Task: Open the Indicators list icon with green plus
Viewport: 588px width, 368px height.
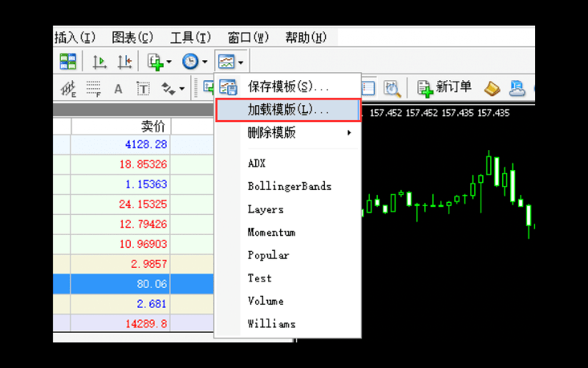Action: click(155, 62)
